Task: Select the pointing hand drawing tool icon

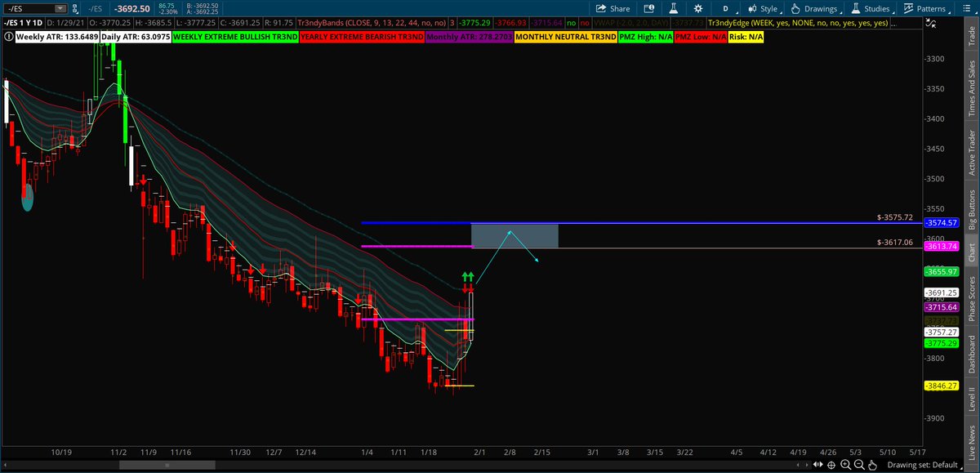Action: [873, 464]
